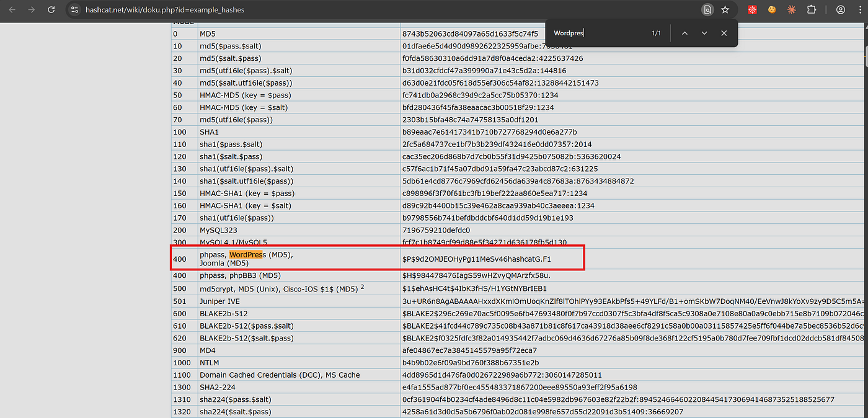The height and width of the screenshot is (418, 868).
Task: Click sha224($salt.$pass) cell
Action: click(x=299, y=412)
